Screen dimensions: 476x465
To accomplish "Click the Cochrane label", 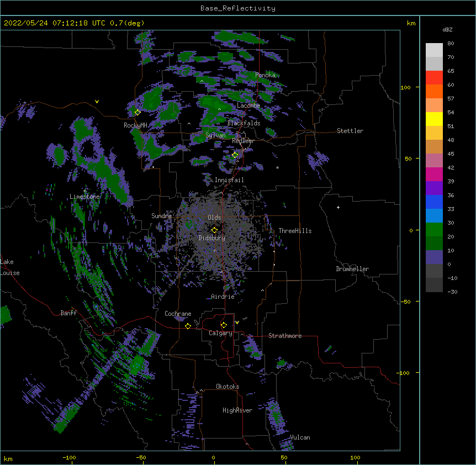I will point(178,314).
